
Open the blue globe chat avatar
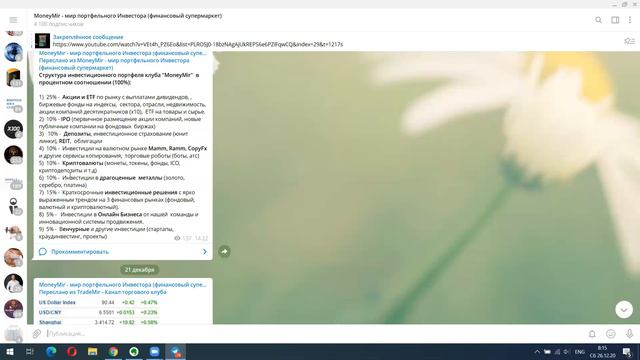click(13, 52)
